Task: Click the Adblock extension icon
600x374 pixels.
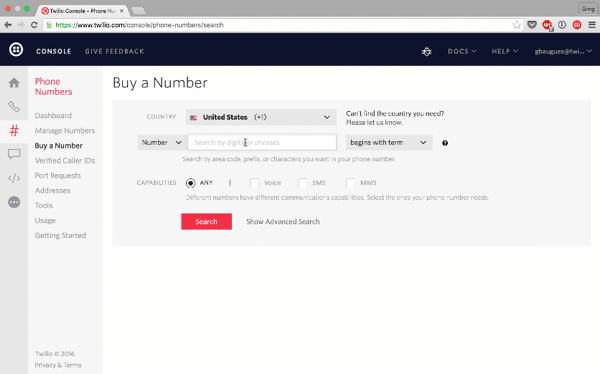Action: (x=547, y=25)
